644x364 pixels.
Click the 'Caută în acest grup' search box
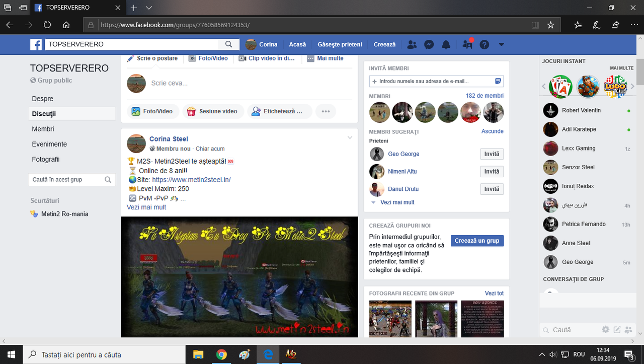tap(72, 179)
